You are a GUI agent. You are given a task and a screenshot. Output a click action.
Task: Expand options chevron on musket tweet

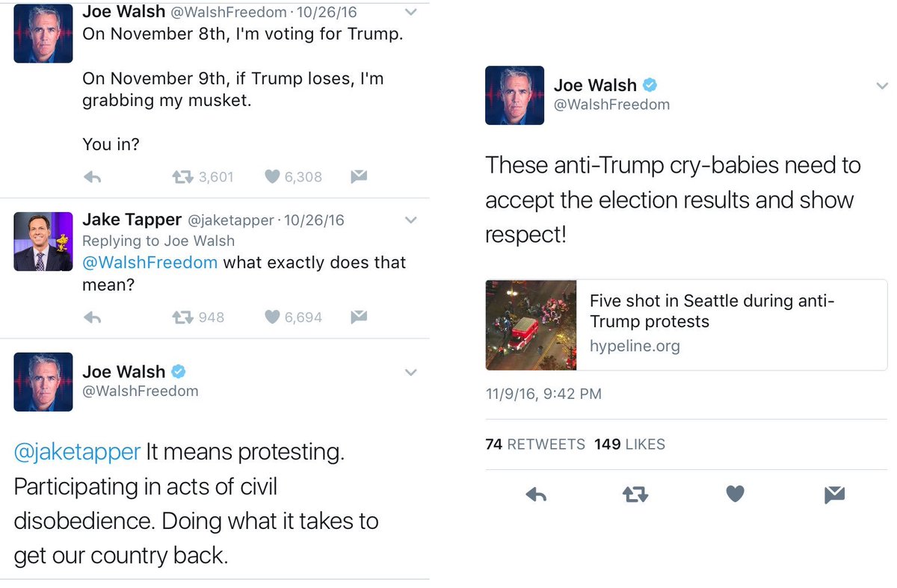[410, 13]
